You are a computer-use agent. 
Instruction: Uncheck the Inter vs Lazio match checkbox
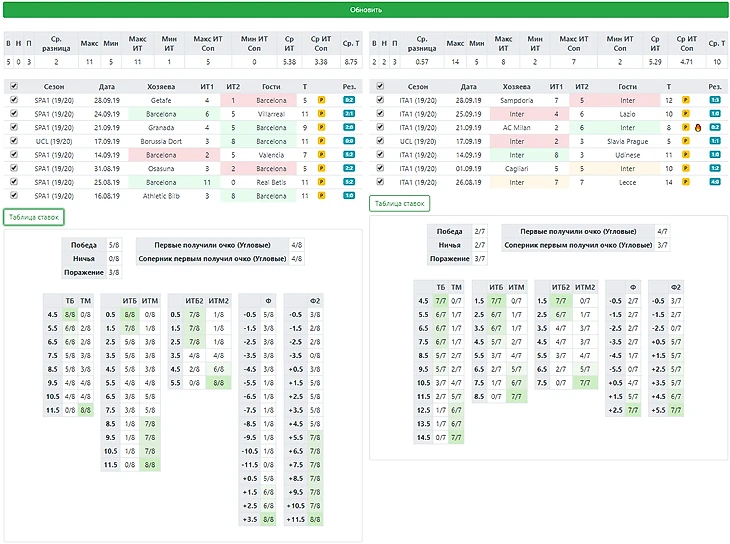tap(378, 115)
